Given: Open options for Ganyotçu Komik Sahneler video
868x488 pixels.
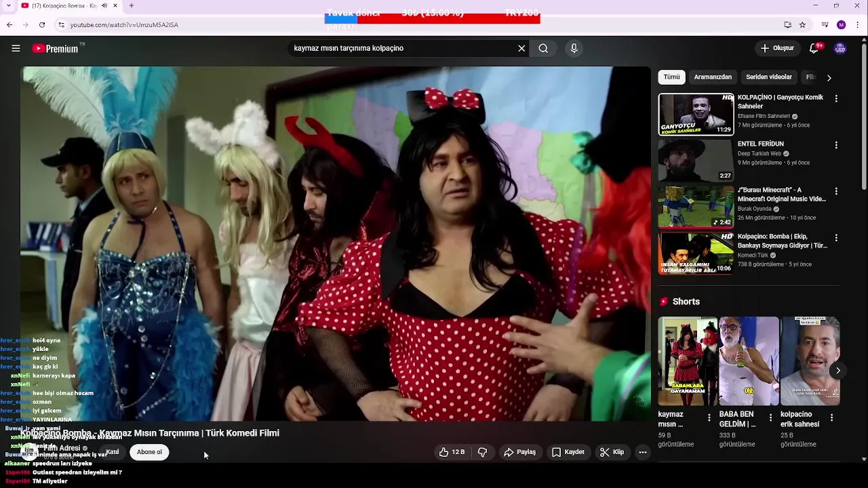Looking at the screenshot, I should 836,98.
